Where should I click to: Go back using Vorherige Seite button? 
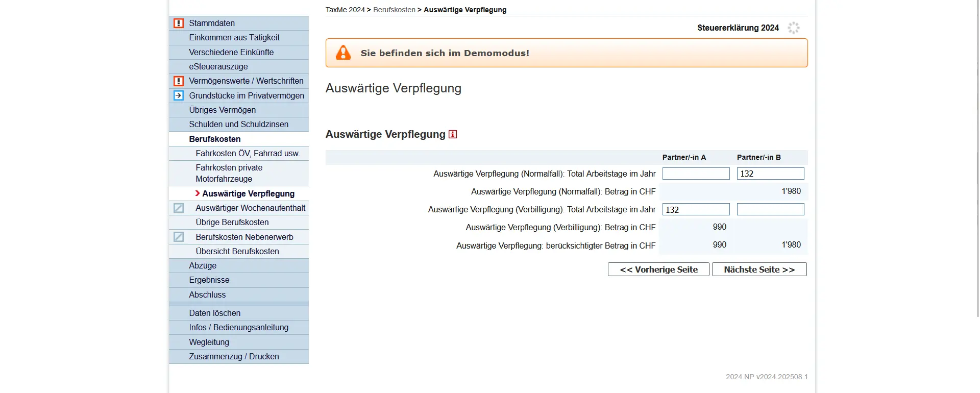click(658, 269)
